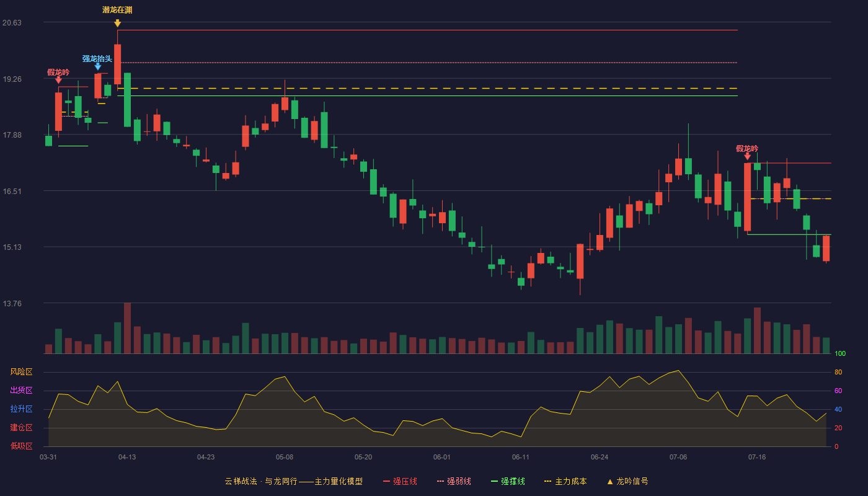The height and width of the screenshot is (496, 868).
Task: Select the 拉升区 zone label
Action: (x=21, y=409)
